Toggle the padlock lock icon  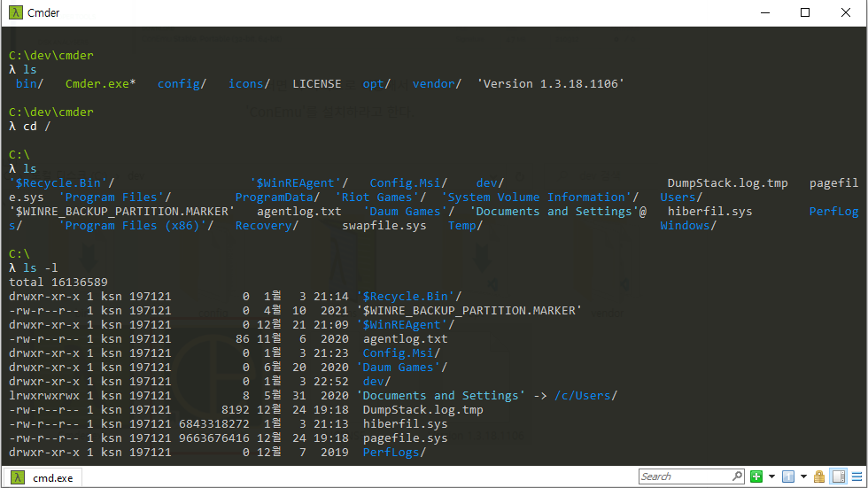(x=819, y=476)
